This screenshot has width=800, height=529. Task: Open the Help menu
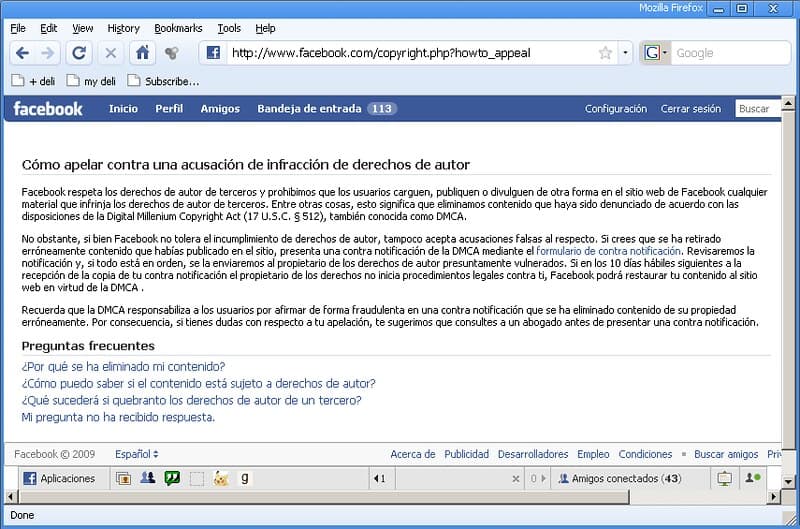click(x=265, y=29)
